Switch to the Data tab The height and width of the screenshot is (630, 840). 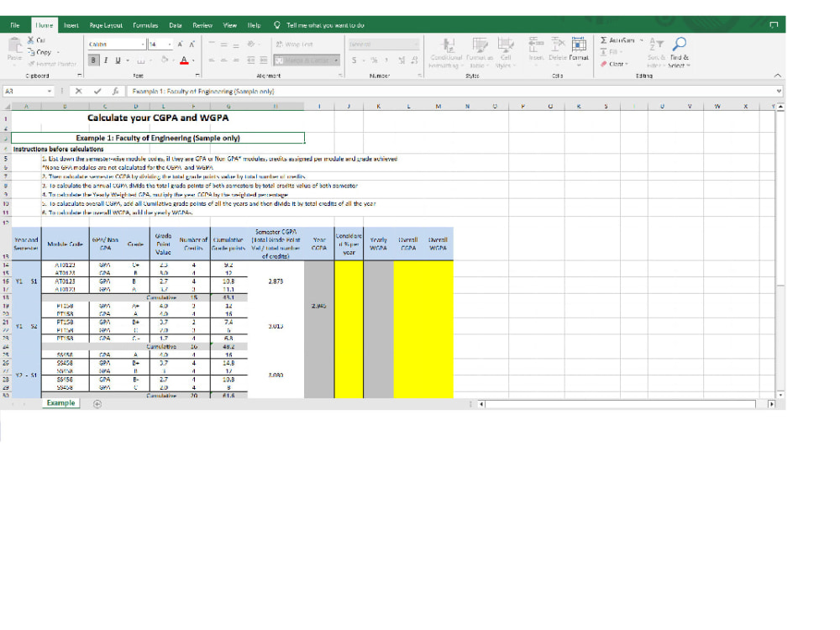click(176, 25)
